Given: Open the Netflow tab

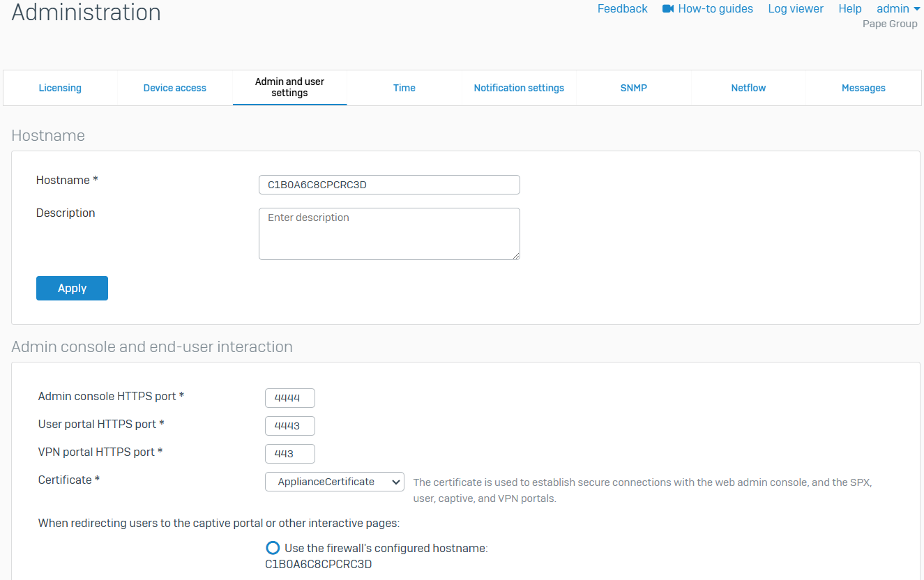Looking at the screenshot, I should click(748, 88).
